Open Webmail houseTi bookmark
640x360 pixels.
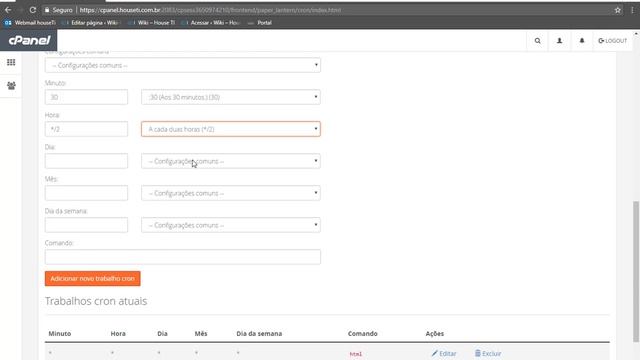[x=30, y=23]
